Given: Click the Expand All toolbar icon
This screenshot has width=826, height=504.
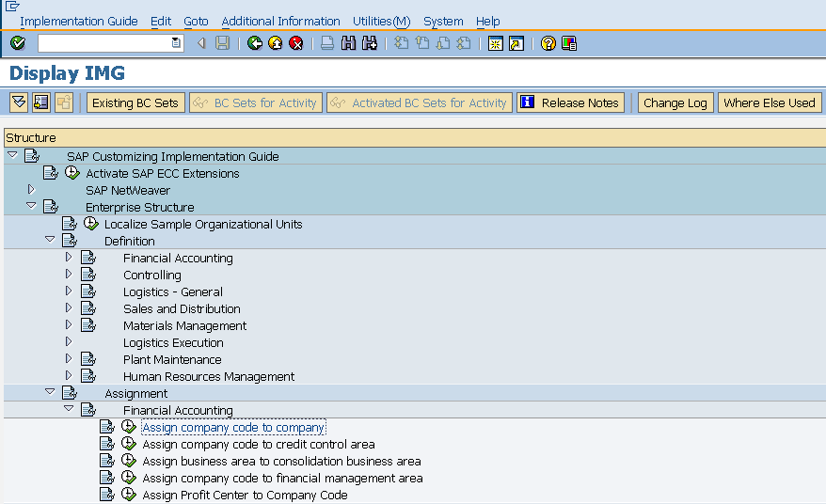Looking at the screenshot, I should 19,102.
